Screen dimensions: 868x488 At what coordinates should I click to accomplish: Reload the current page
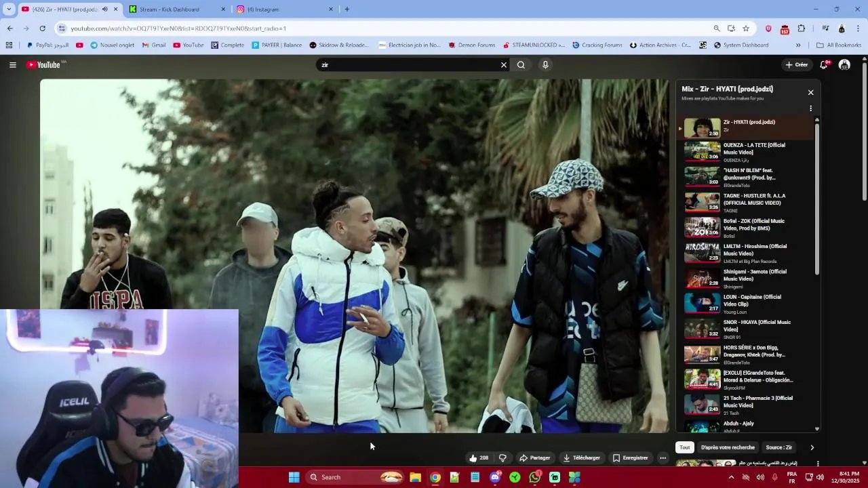[x=42, y=28]
